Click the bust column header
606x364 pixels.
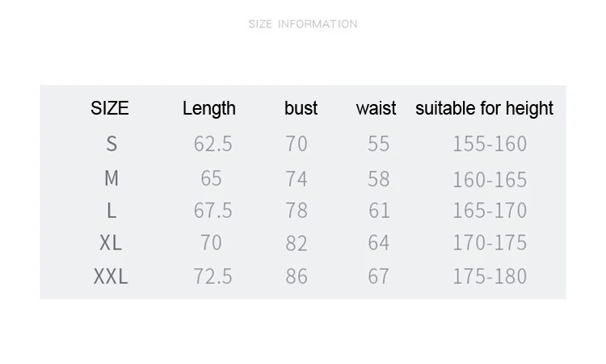coord(301,108)
